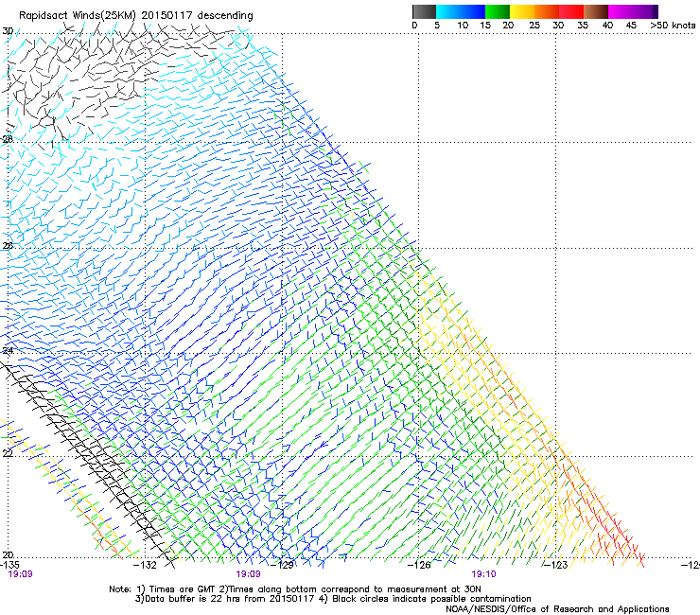The height and width of the screenshot is (615, 700).
Task: Pick the brown 35-40 knots legend segment
Action: click(596, 11)
